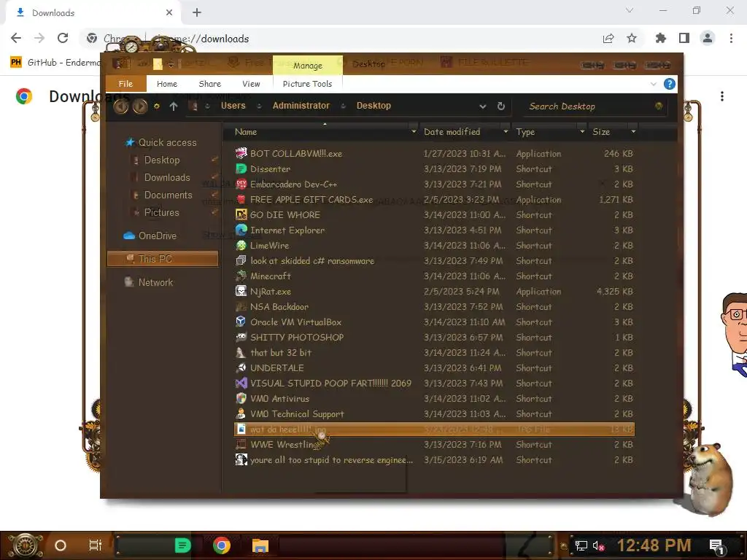Select the Oracle VM VirtualBox icon
Image resolution: width=747 pixels, height=560 pixels.
click(241, 322)
